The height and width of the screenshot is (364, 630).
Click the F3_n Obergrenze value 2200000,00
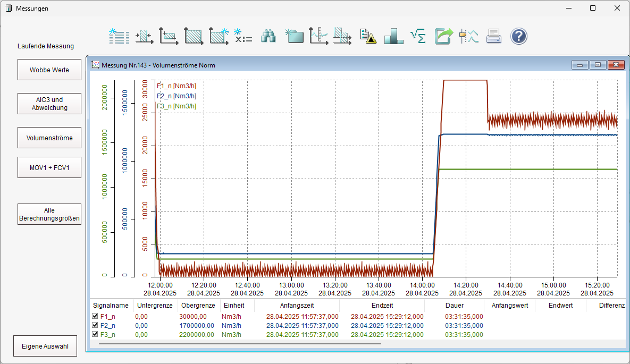[x=197, y=335]
